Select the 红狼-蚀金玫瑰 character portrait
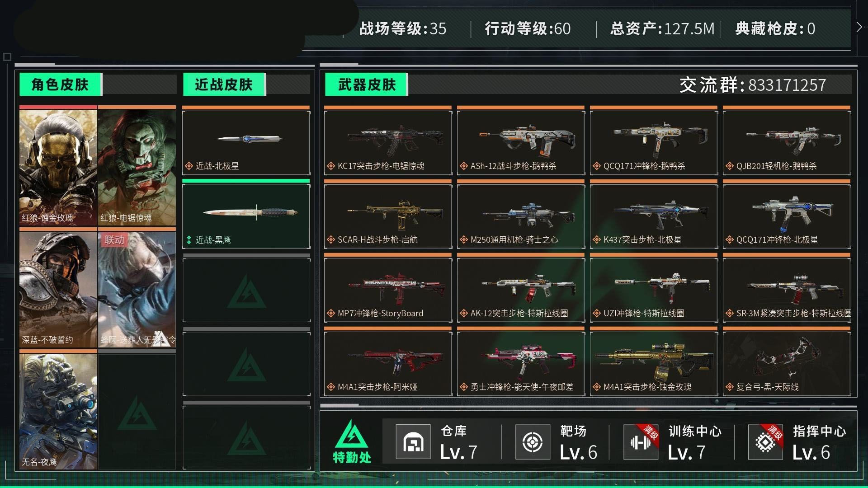This screenshot has width=868, height=488. [x=58, y=167]
